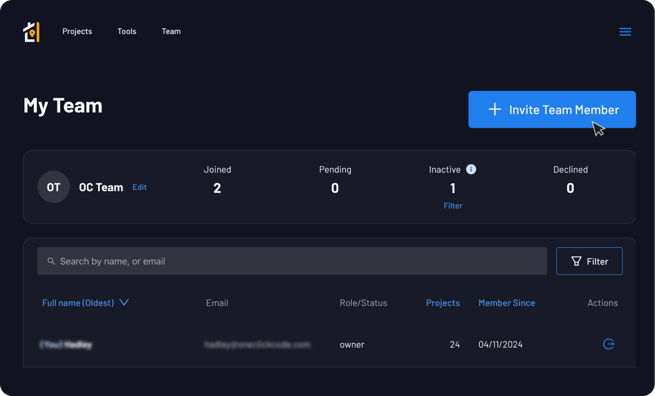Click the OT team avatar
Viewport: 655px width, 396px height.
coord(53,187)
